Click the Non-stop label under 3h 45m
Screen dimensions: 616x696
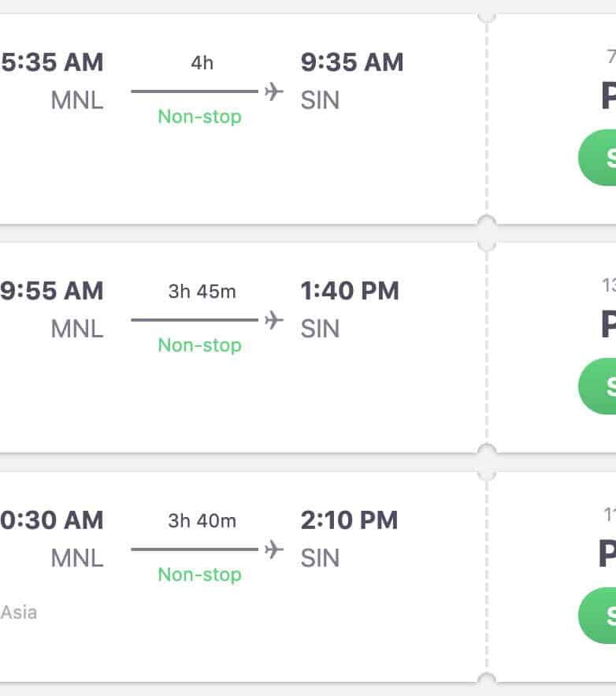click(199, 345)
